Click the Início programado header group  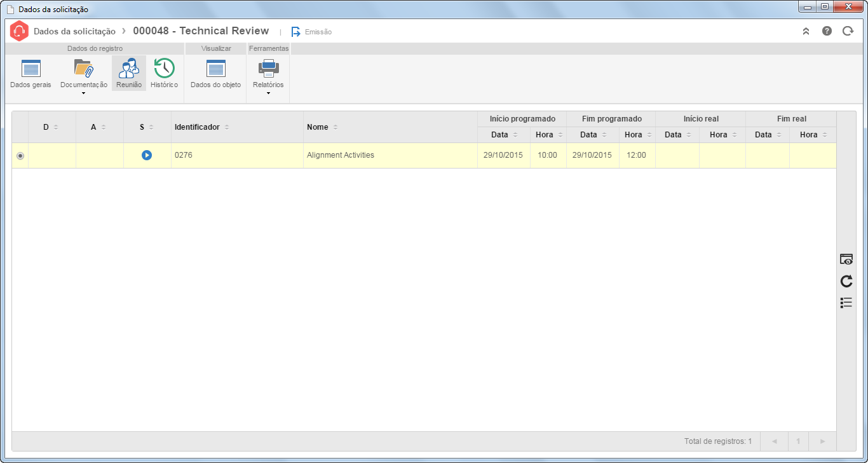click(522, 119)
